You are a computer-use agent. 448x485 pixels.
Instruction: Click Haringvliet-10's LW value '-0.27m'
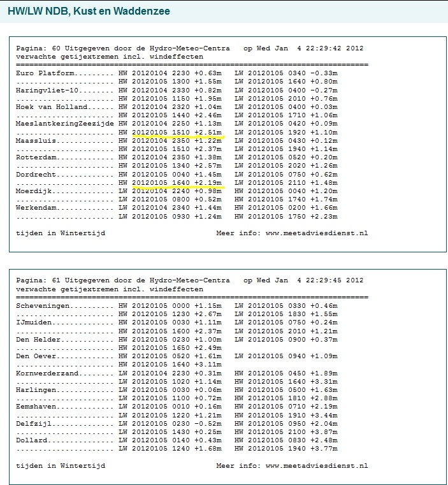coord(324,90)
